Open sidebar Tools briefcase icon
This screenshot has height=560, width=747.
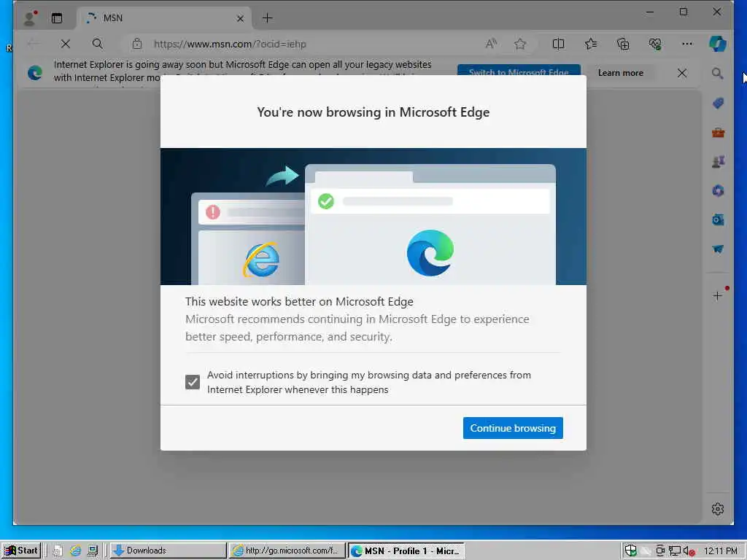(718, 133)
